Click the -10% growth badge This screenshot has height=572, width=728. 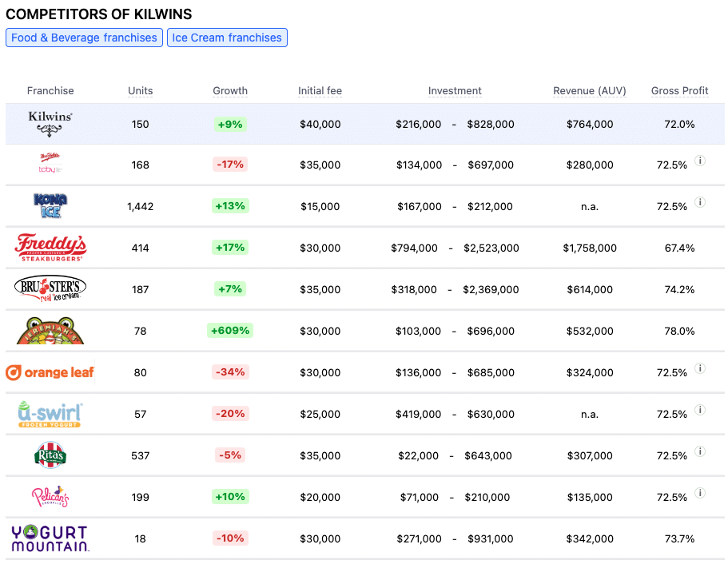pyautogui.click(x=230, y=538)
